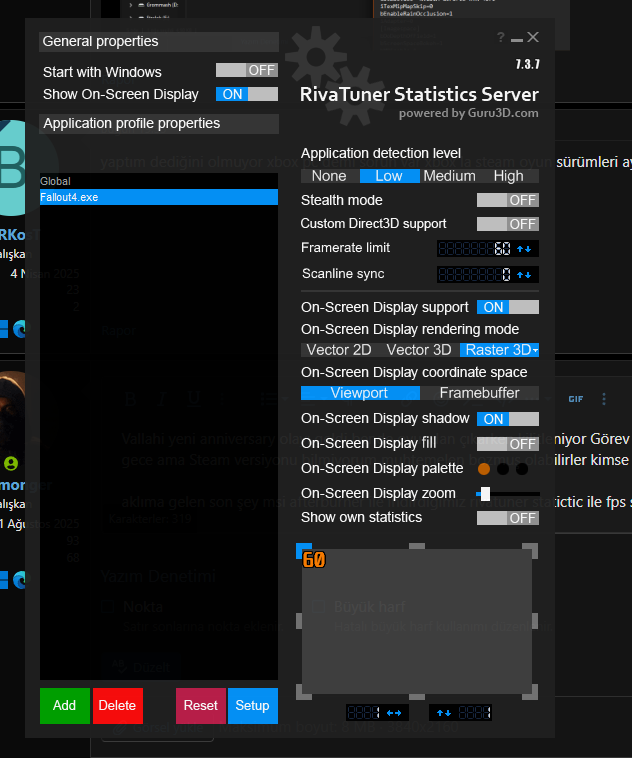Viewport: 632px width, 758px height.
Task: Select Vector 2D rendering mode
Action: pyautogui.click(x=339, y=350)
